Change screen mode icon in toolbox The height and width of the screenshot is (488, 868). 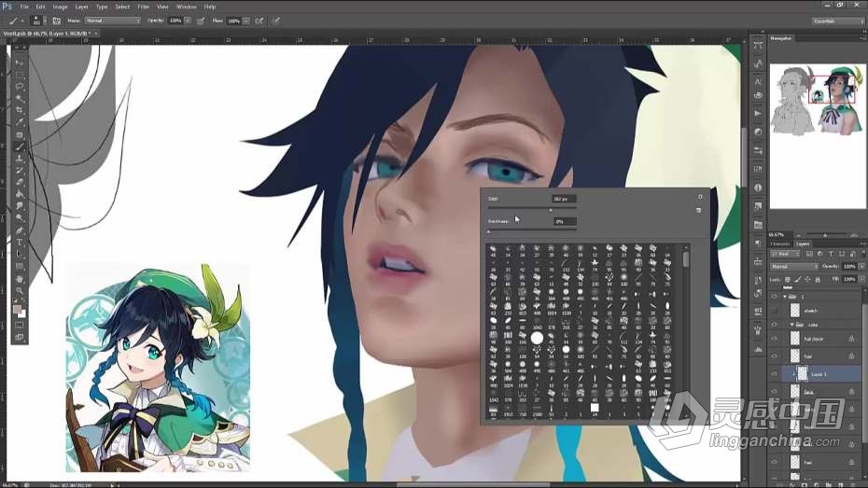(20, 337)
